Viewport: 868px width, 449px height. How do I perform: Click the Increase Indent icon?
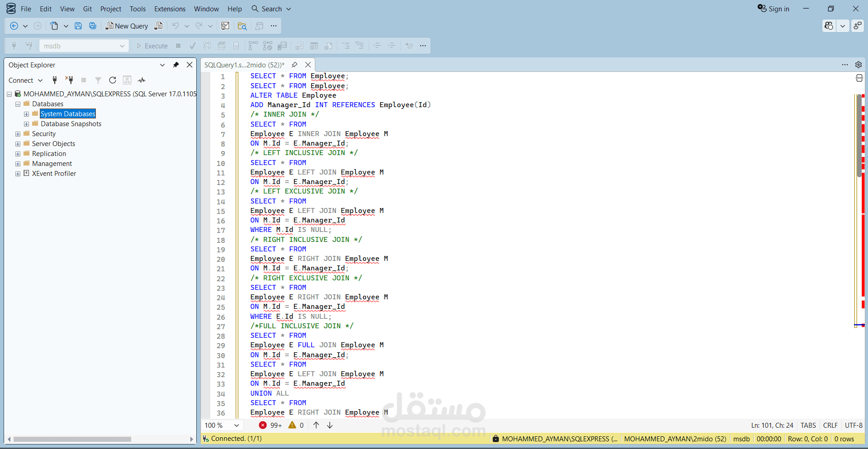coord(392,46)
